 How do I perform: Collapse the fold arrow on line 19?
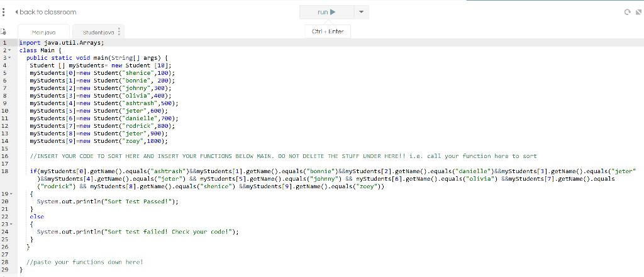pyautogui.click(x=11, y=194)
